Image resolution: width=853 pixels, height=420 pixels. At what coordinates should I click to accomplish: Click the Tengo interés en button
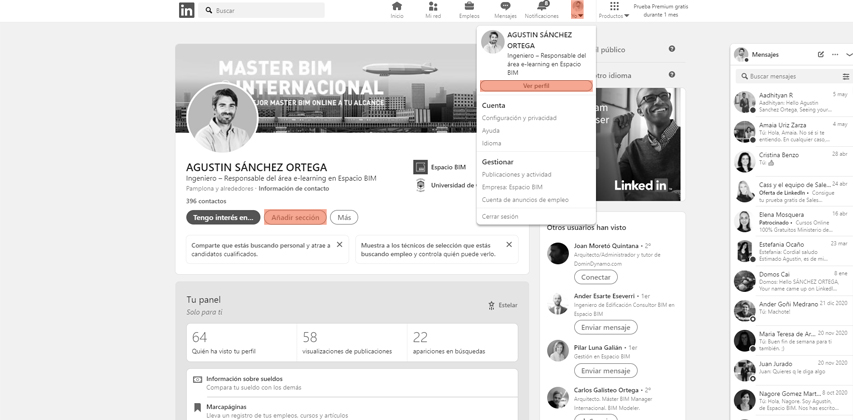click(223, 218)
